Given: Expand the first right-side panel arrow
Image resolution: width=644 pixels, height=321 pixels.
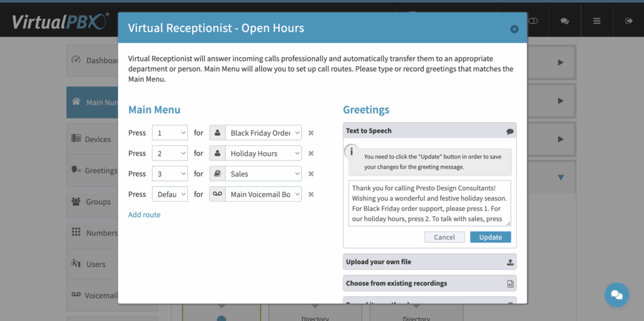Looking at the screenshot, I should (x=560, y=62).
